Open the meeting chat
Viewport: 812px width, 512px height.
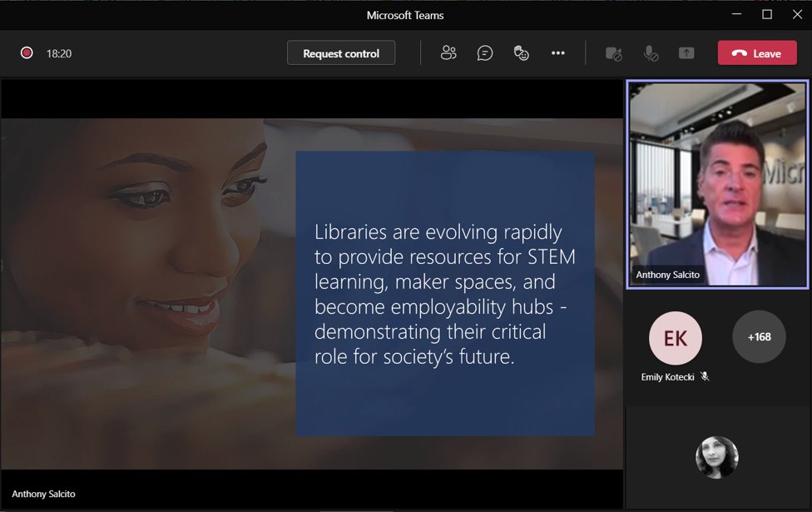click(x=485, y=52)
